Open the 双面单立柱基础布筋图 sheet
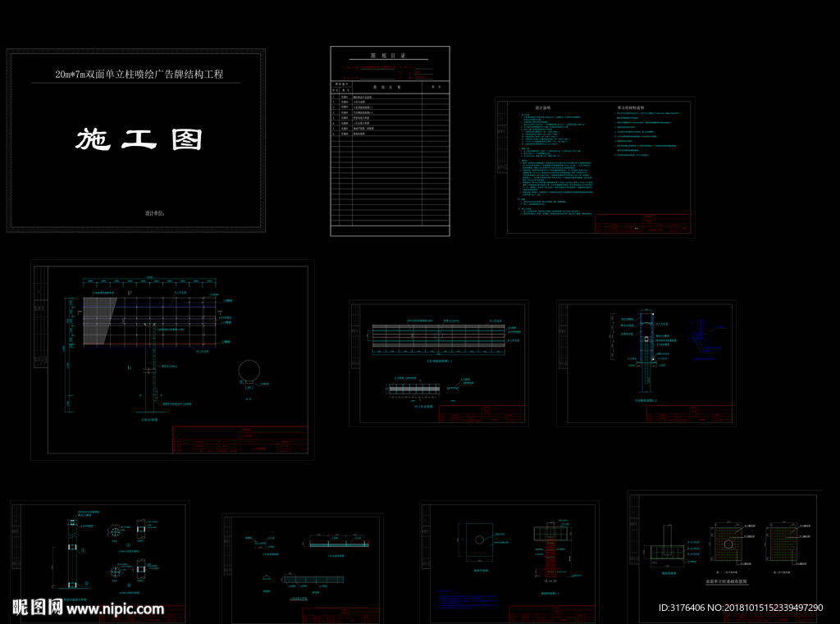840x624 pixels. pyautogui.click(x=724, y=558)
